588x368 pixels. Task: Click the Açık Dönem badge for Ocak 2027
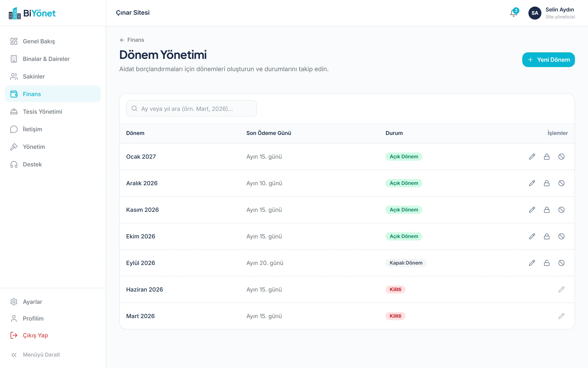[x=404, y=156]
